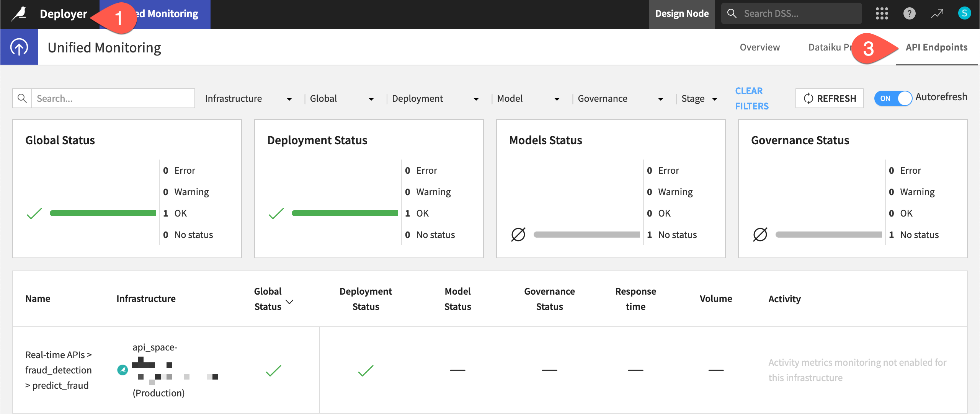Click '1 No status' in Models Status card

click(672, 235)
